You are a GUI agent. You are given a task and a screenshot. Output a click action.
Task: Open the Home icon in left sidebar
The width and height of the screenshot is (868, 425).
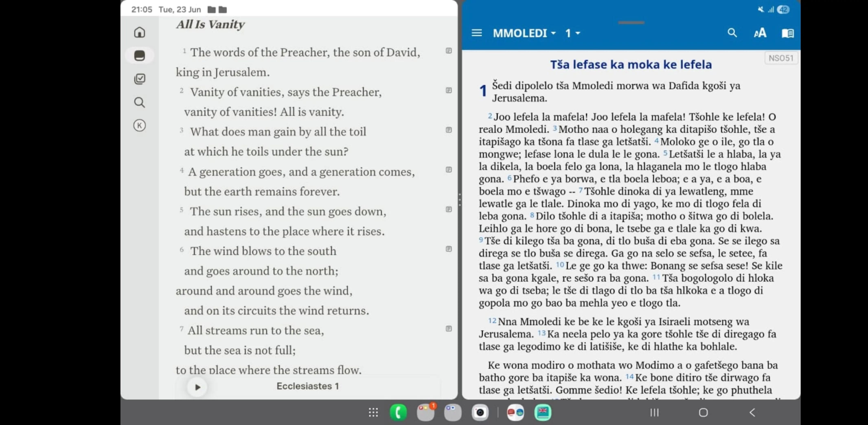(x=139, y=32)
